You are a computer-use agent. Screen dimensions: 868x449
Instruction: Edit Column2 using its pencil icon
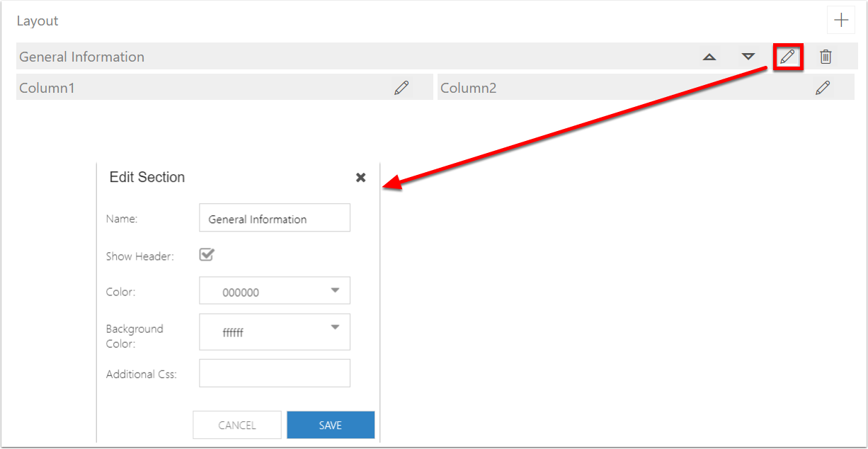(x=823, y=86)
